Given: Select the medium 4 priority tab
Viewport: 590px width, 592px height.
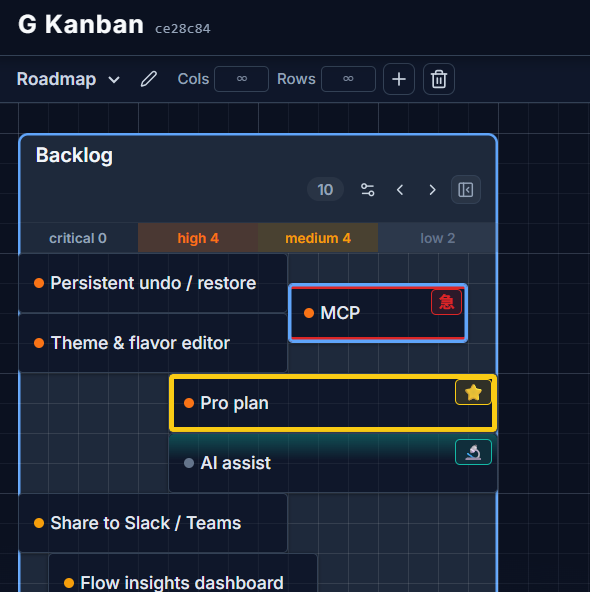Looking at the screenshot, I should pyautogui.click(x=318, y=238).
